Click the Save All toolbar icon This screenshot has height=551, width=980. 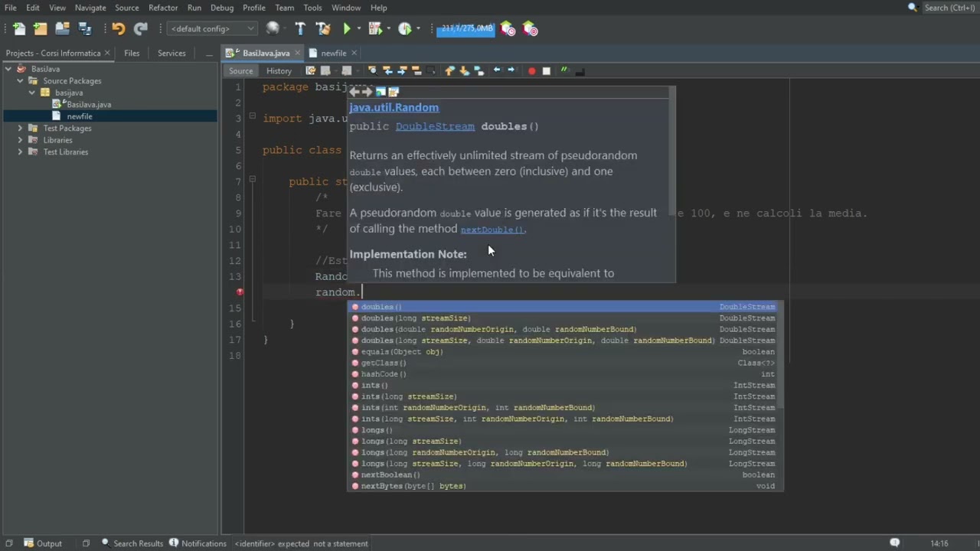85,29
